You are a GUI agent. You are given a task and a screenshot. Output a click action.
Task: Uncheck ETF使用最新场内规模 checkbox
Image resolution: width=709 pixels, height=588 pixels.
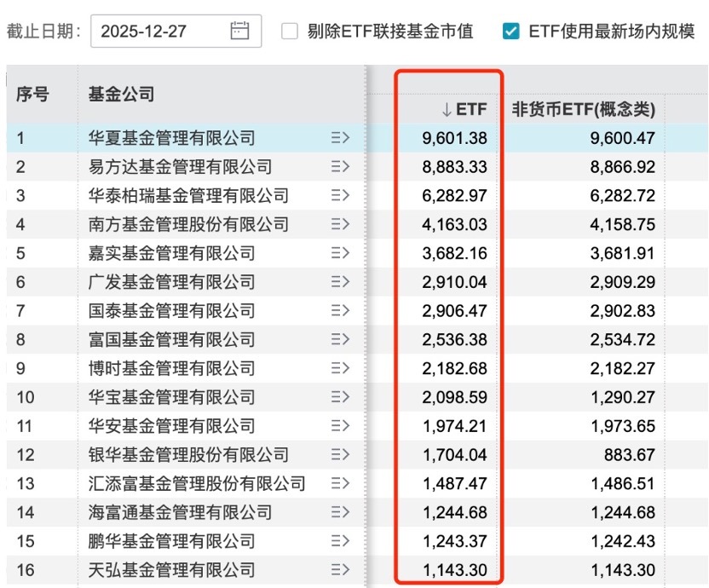tap(511, 32)
